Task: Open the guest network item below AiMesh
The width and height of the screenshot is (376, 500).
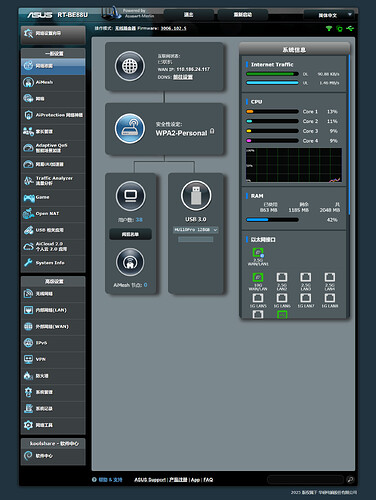Action: pyautogui.click(x=53, y=99)
